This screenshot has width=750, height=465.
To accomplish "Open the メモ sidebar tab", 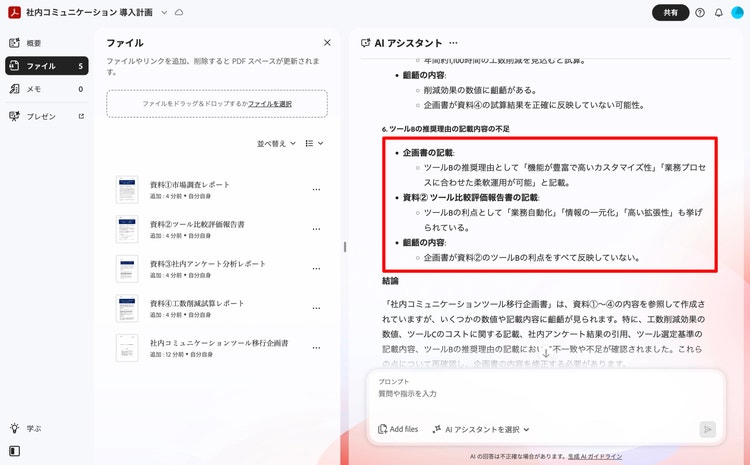I will [46, 89].
